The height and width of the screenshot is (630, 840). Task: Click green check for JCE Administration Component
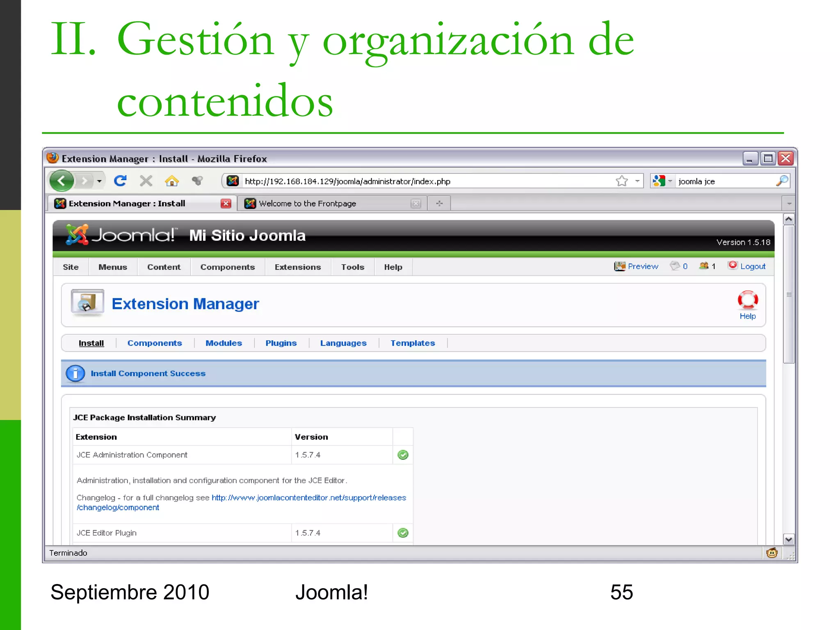click(403, 455)
